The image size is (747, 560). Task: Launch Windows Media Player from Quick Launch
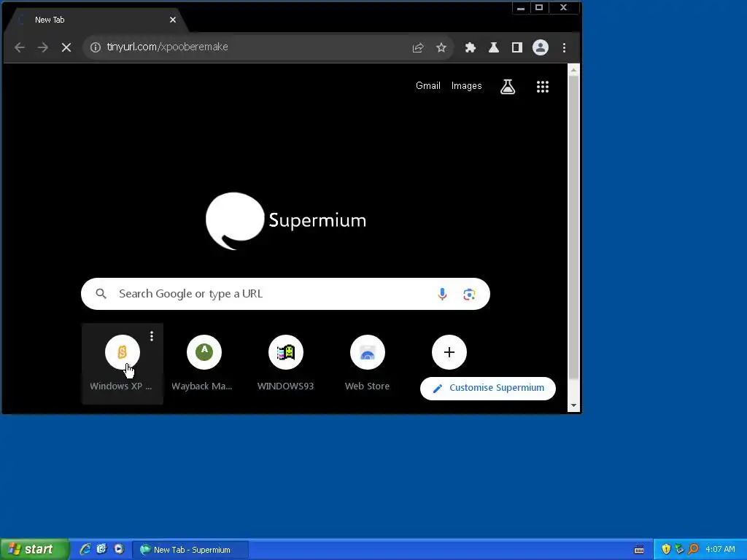click(119, 549)
